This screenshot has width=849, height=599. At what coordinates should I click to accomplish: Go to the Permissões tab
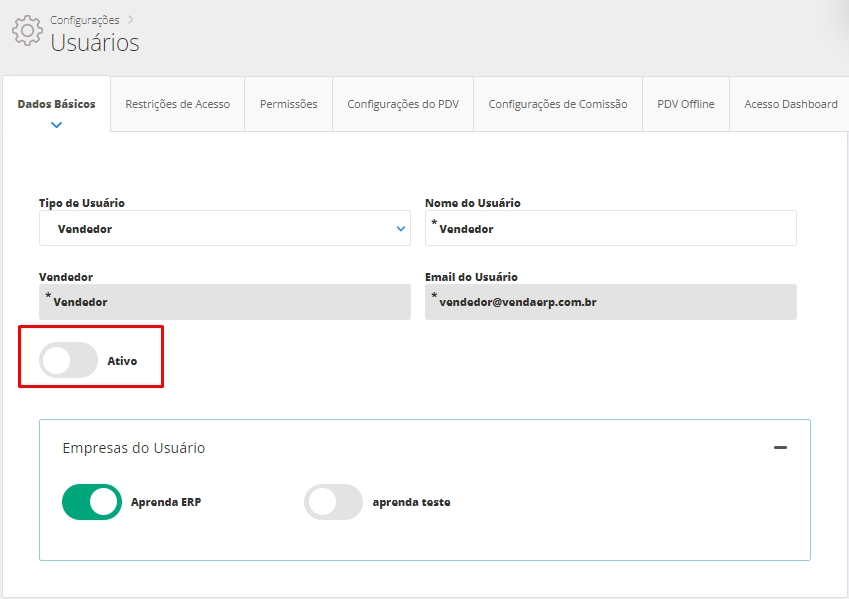288,104
